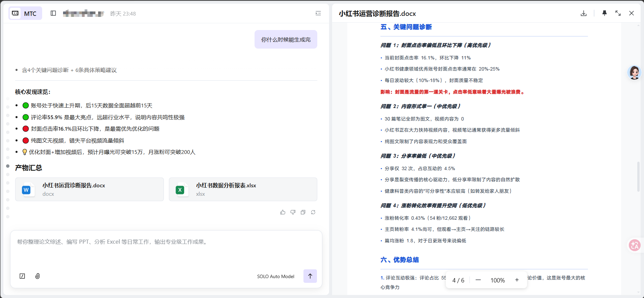Click the paperclip attachment icon
The height and width of the screenshot is (298, 644).
[37, 276]
